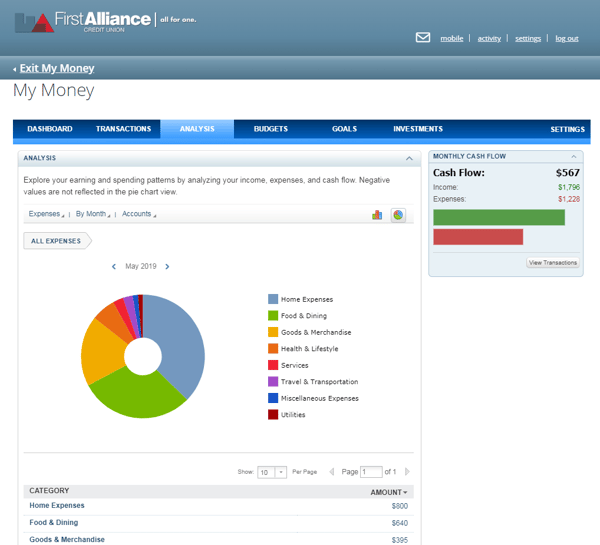This screenshot has height=545, width=600.
Task: Click the Miscellaneous Expenses legend swatch
Action: (273, 398)
